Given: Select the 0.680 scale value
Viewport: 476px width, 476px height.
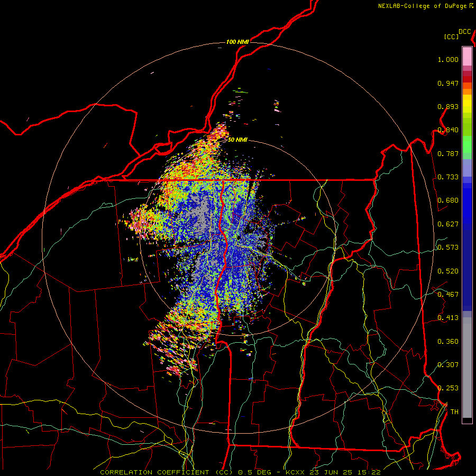Looking at the screenshot, I should click(448, 200).
